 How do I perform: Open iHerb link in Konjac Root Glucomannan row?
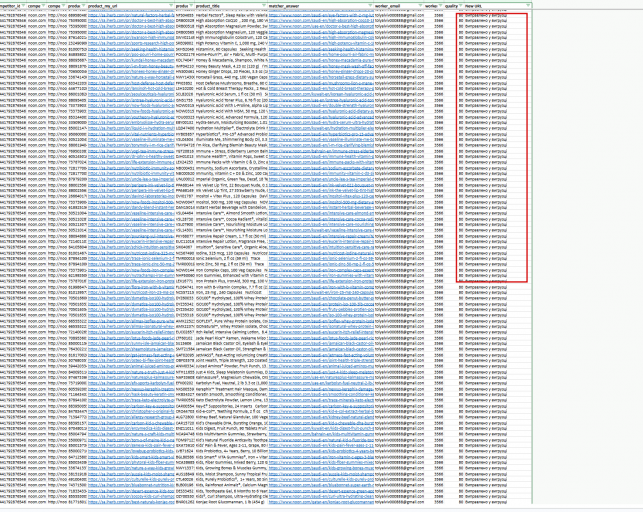(x=131, y=502)
